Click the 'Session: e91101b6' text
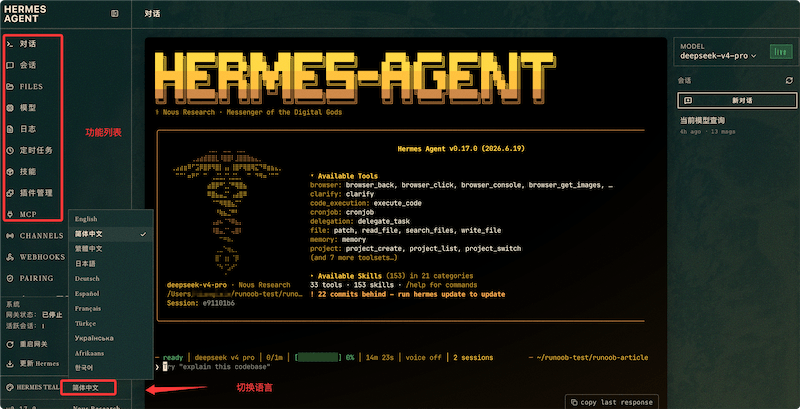This screenshot has height=409, width=800. coord(201,303)
